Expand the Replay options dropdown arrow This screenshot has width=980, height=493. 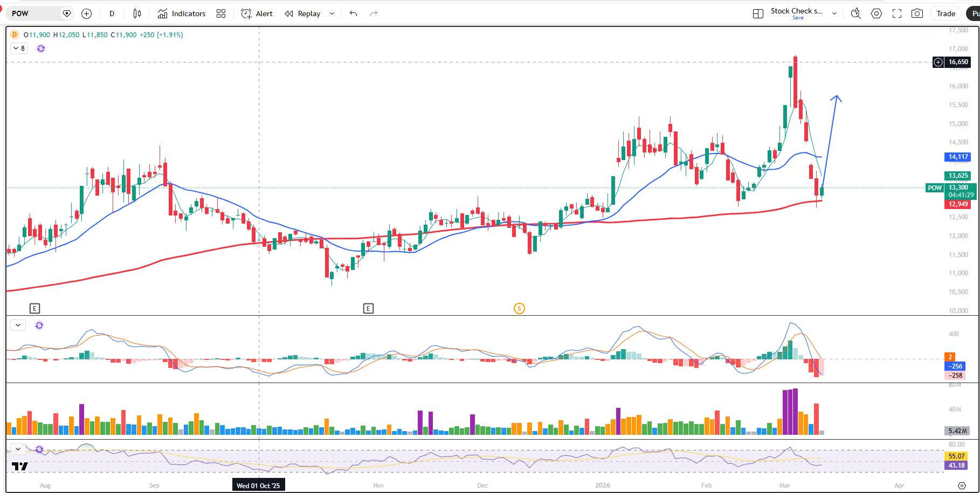click(x=332, y=13)
